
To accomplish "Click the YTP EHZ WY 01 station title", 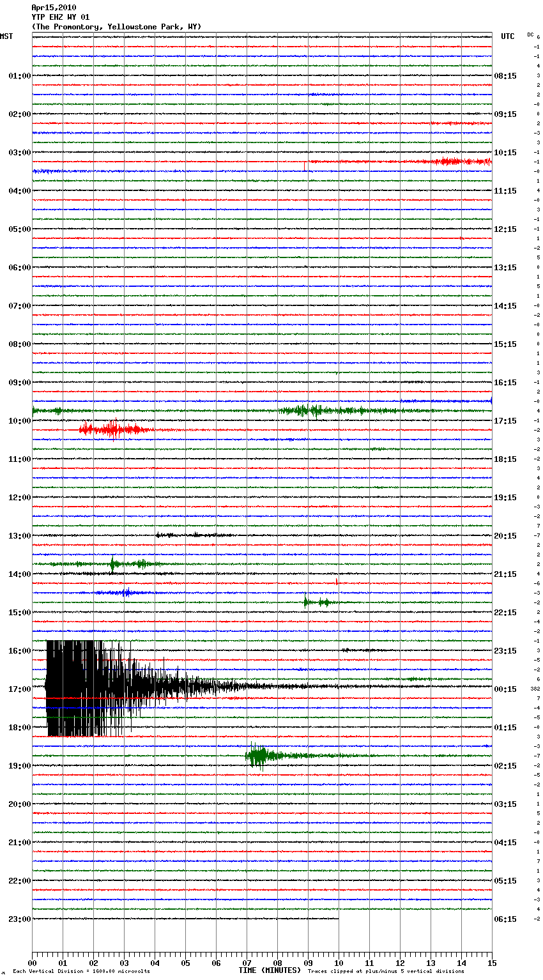I will click(x=61, y=17).
